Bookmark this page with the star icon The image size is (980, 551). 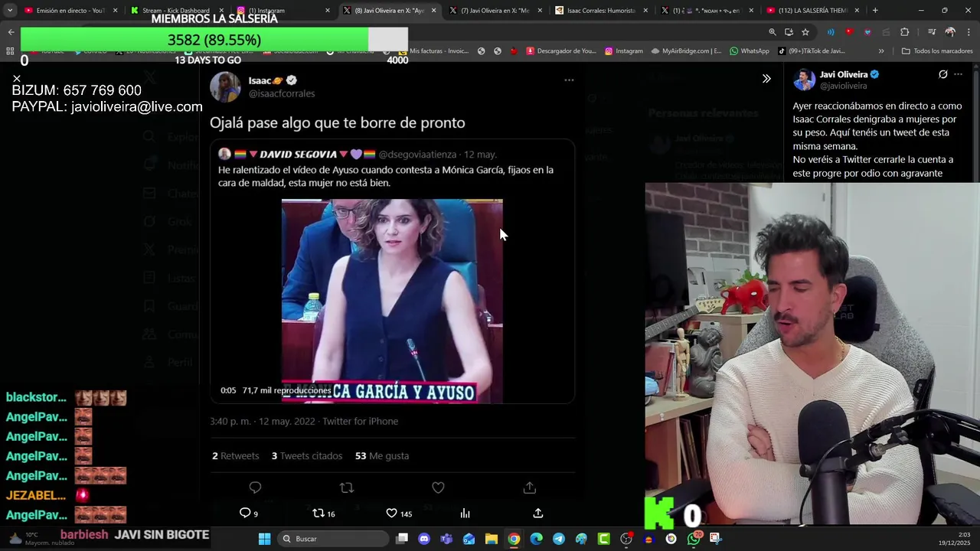[805, 32]
